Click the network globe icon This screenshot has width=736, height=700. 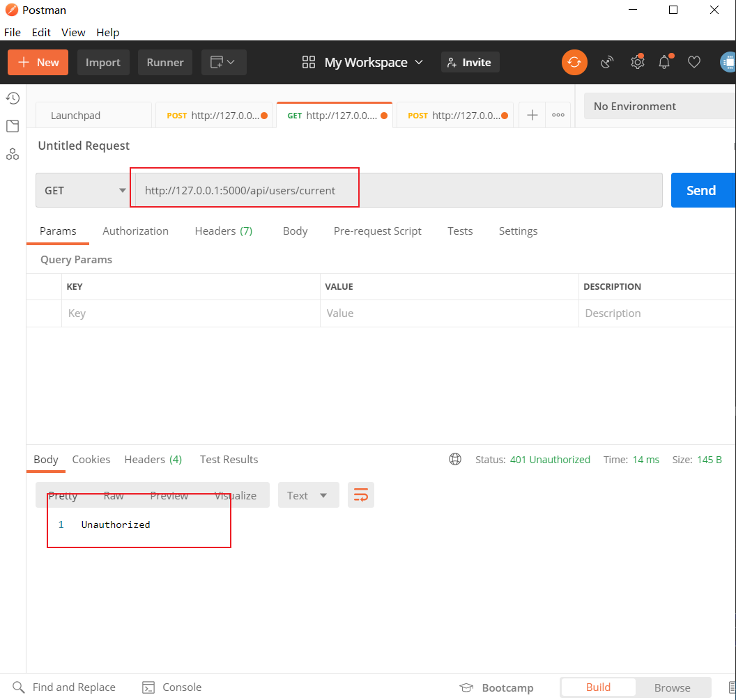click(x=455, y=459)
